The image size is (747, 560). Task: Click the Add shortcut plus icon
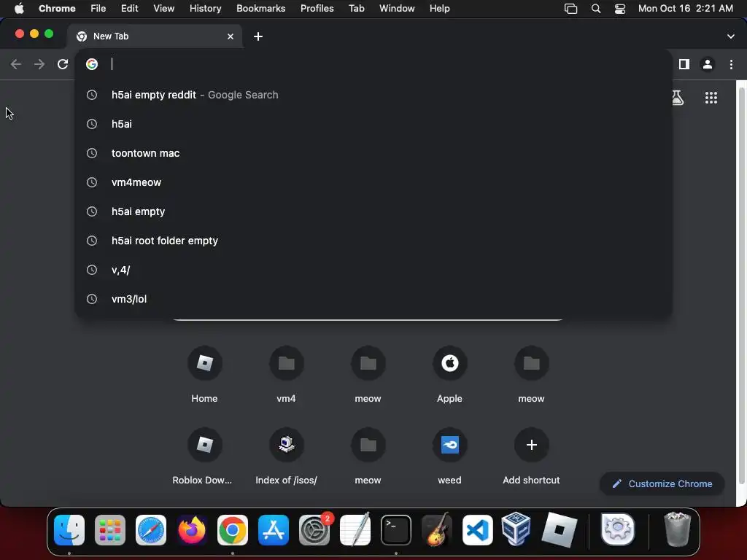[532, 445]
